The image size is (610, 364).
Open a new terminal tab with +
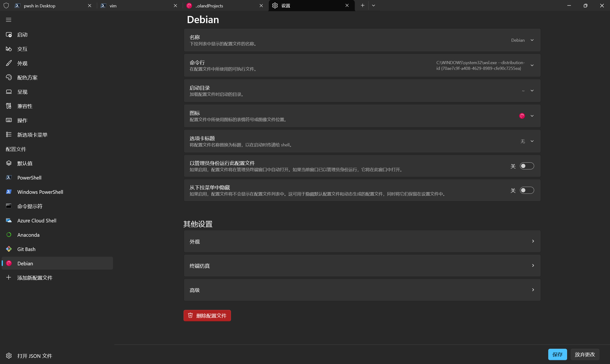[x=362, y=5]
